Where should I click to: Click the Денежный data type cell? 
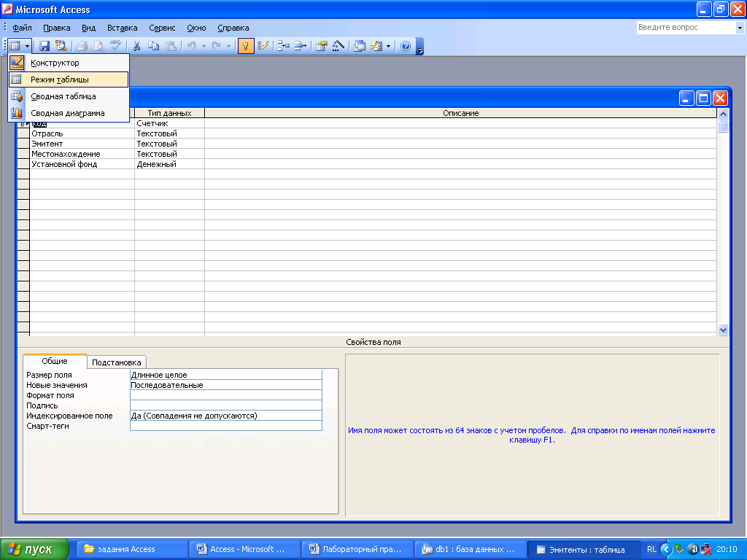pos(169,164)
